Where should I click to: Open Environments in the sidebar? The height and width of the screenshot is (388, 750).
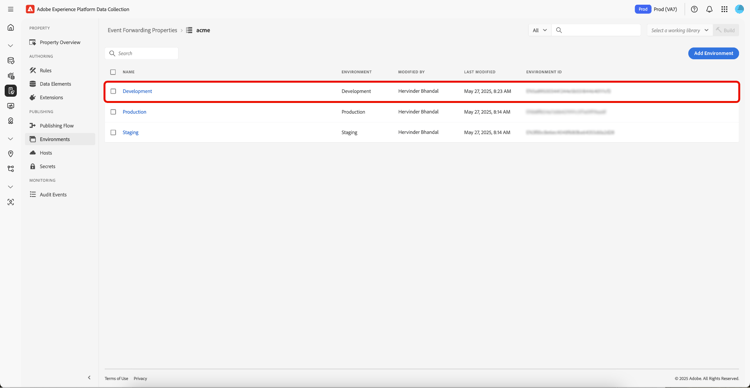pos(60,139)
